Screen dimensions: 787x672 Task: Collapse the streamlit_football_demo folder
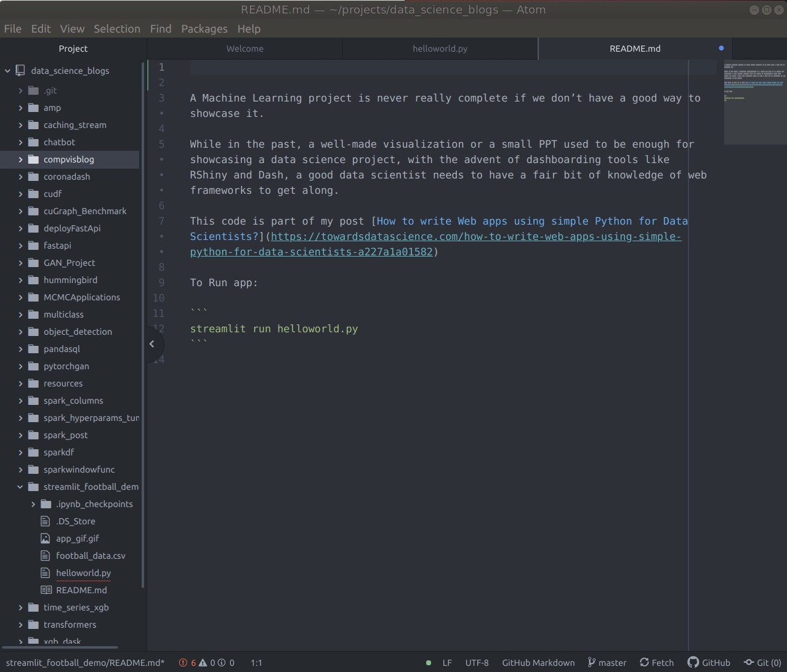[x=20, y=487]
